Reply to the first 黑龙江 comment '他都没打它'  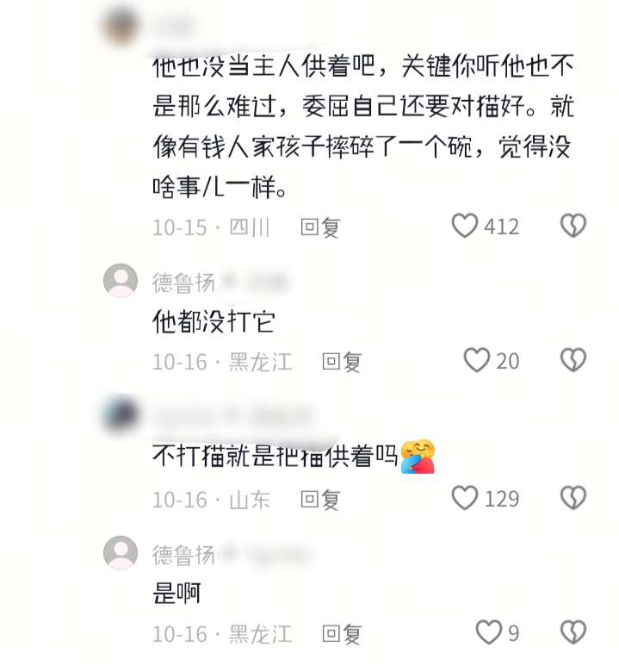click(x=342, y=362)
